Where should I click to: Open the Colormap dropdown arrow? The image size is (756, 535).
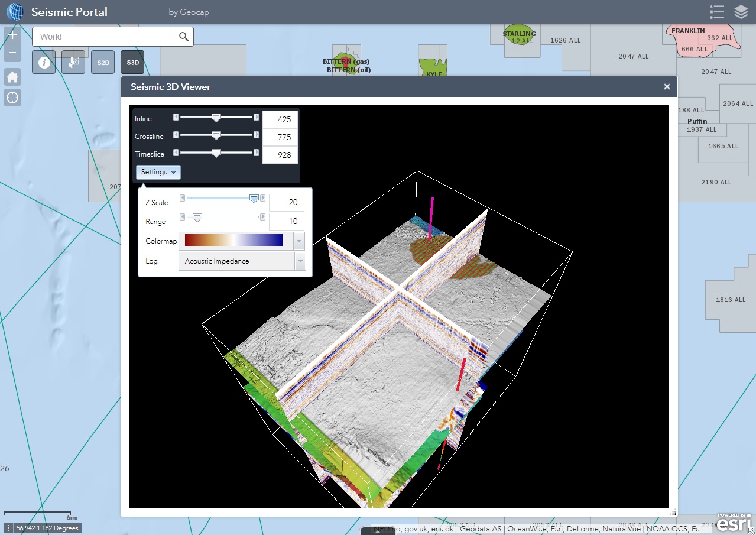click(300, 241)
